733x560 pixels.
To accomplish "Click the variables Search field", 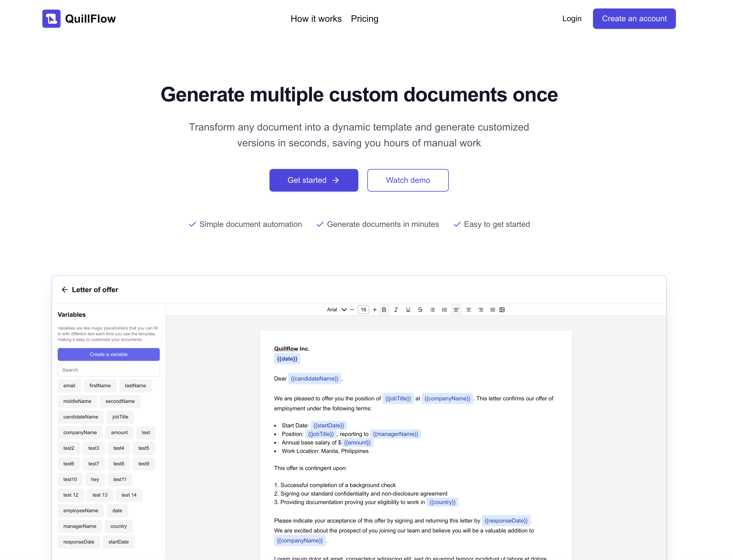I will tap(109, 370).
